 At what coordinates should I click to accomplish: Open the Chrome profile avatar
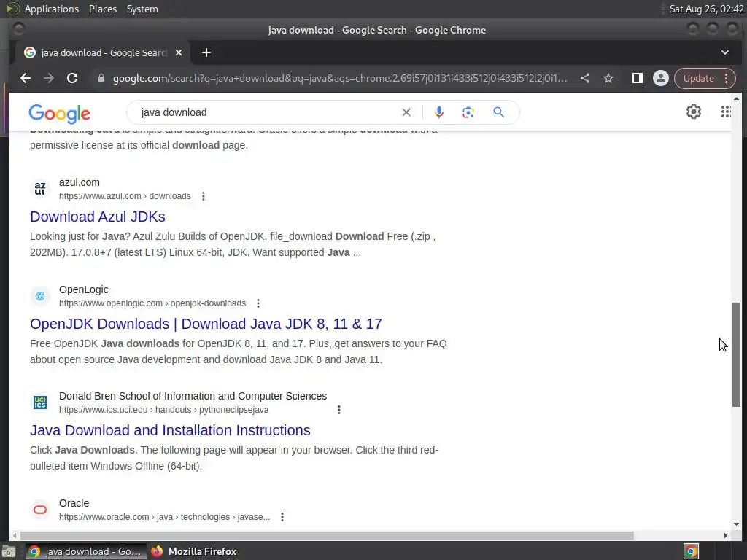click(x=661, y=78)
